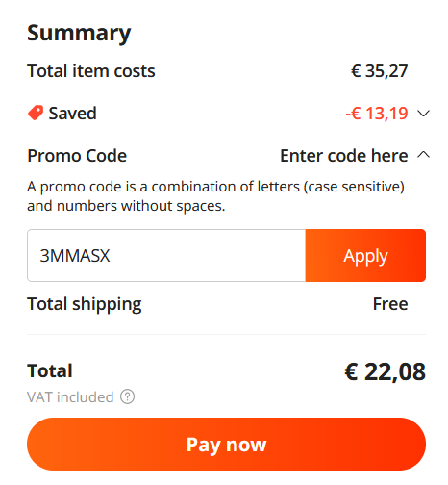Click the Total item costs label
Image resolution: width=448 pixels, height=485 pixels.
click(x=91, y=71)
